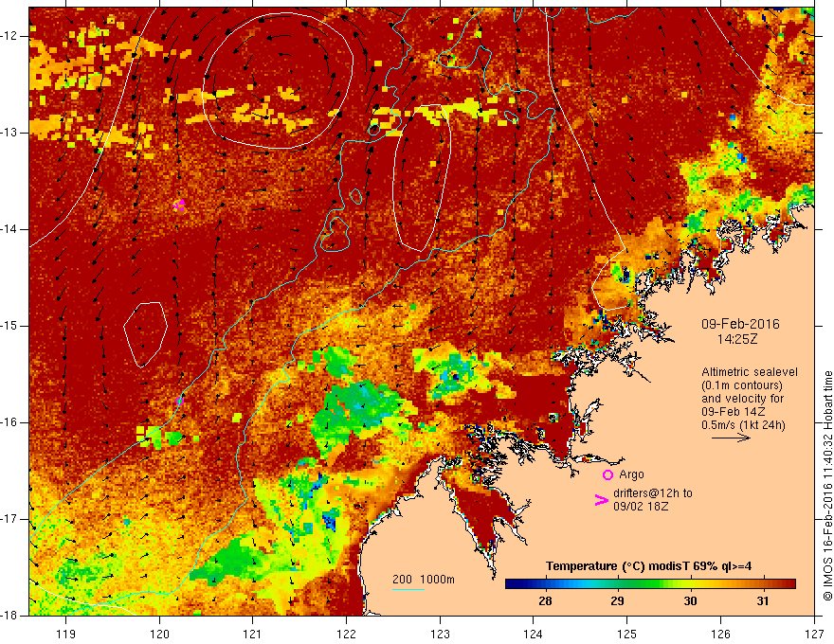The image size is (834, 644).
Task: Click the longitude axis label 120
Action: 159,634
